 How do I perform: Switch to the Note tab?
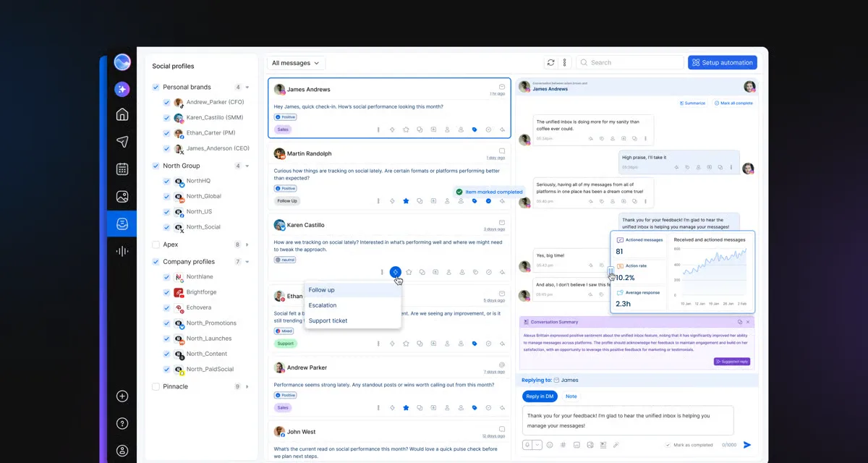pos(571,396)
